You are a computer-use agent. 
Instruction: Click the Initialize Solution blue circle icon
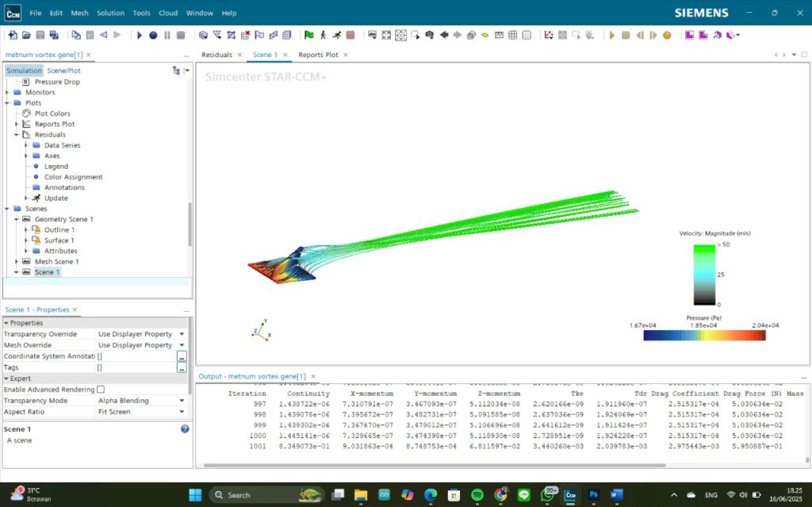point(153,35)
